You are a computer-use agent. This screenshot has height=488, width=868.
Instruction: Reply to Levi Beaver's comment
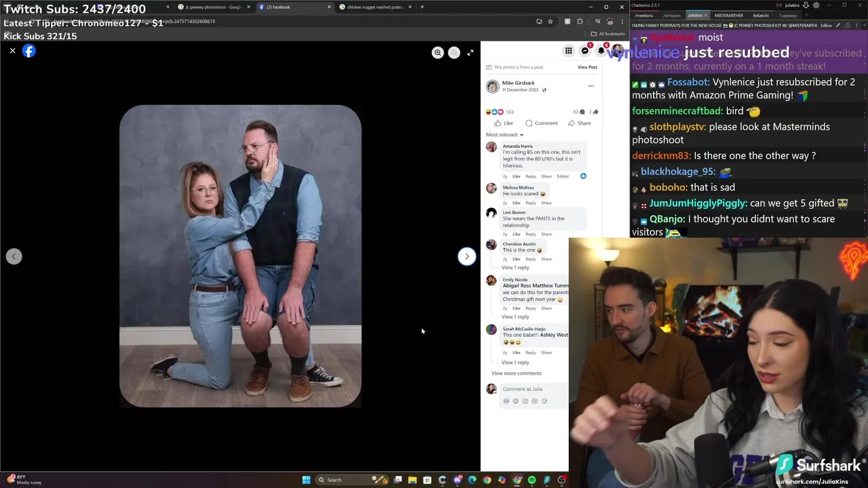click(x=530, y=234)
